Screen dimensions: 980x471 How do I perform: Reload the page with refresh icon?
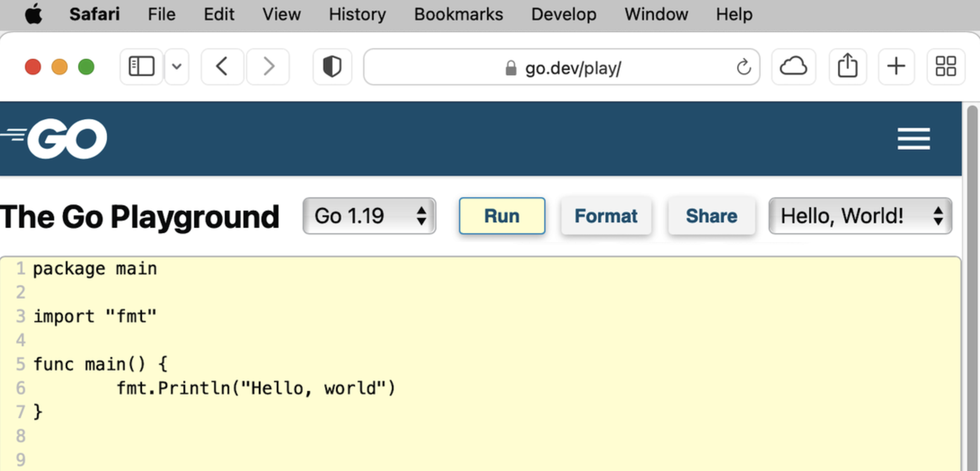743,67
